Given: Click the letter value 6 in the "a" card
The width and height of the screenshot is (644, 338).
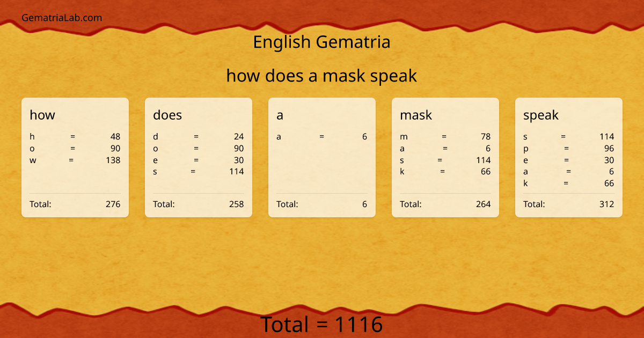Looking at the screenshot, I should (365, 136).
